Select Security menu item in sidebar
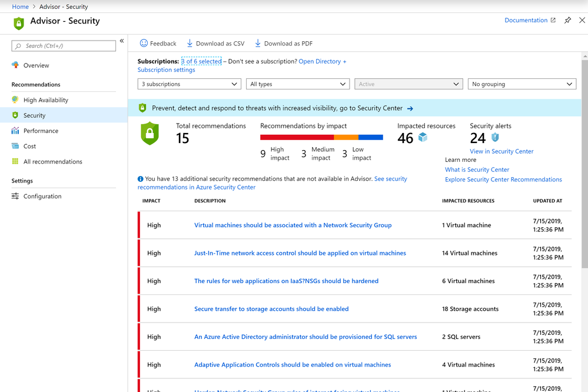This screenshot has width=588, height=392. pos(64,115)
